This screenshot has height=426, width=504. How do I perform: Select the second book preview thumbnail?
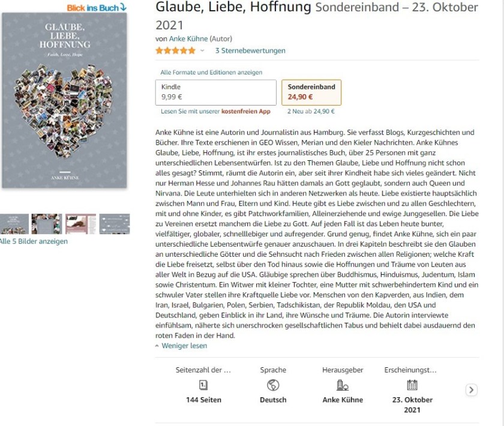coord(47,224)
